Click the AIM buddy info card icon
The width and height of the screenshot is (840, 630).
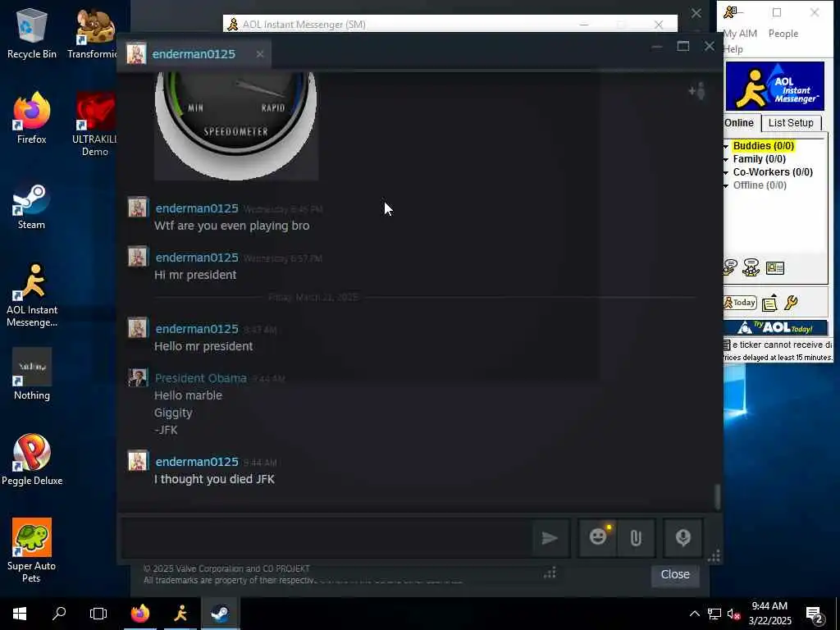775,267
